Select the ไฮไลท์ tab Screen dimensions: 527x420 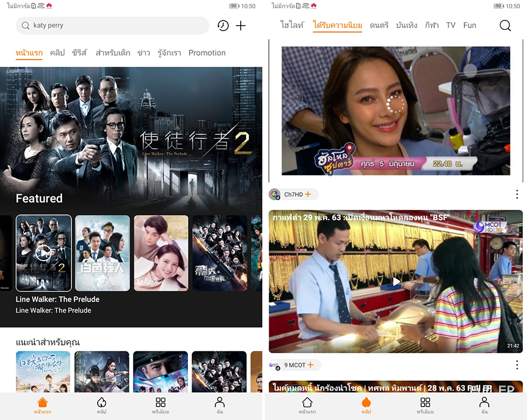(x=292, y=25)
